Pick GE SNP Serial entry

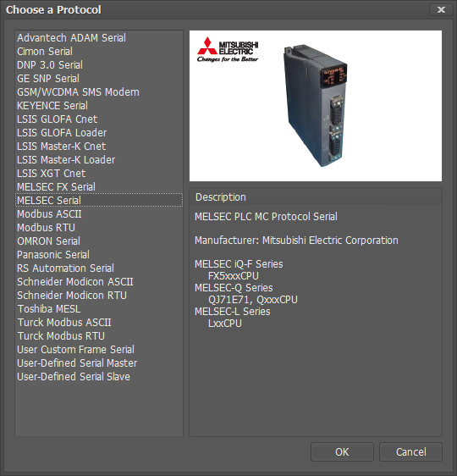point(99,78)
